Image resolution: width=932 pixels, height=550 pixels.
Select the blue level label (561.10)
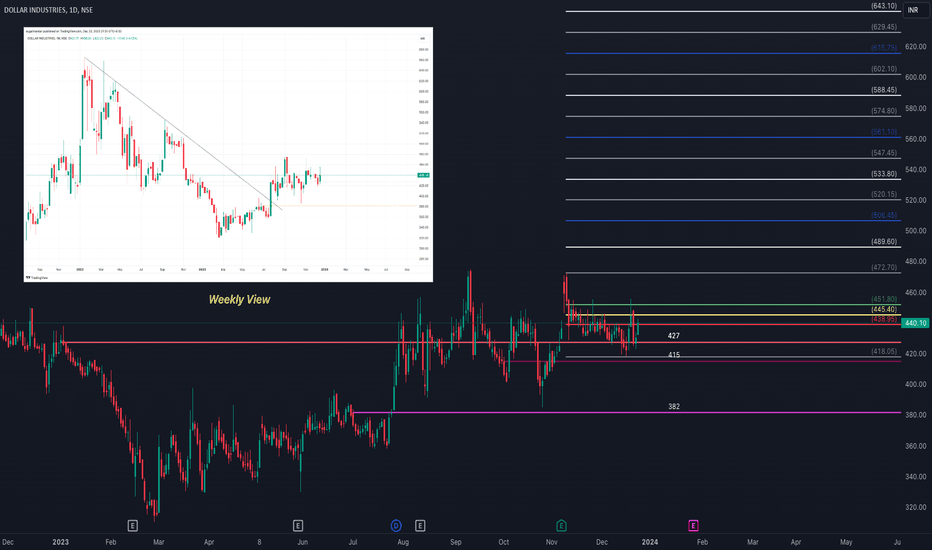click(884, 131)
